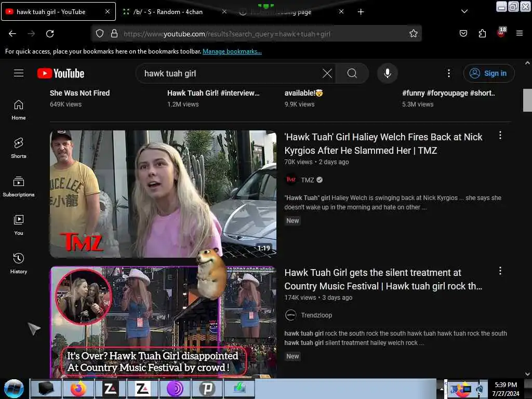Open the silent treatment at Country Music Festival title
Screen dimensions: 532x399
click(383, 279)
